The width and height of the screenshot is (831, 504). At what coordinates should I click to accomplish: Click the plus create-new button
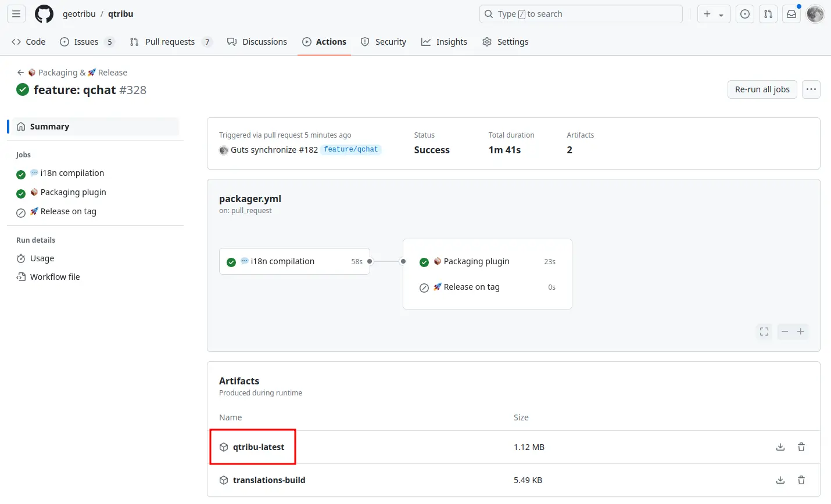(x=707, y=14)
